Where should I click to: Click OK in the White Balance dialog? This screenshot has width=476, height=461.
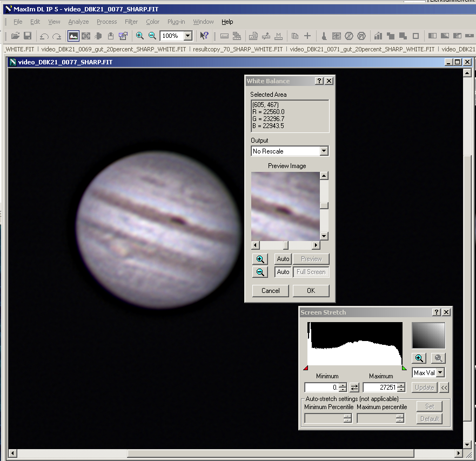311,291
